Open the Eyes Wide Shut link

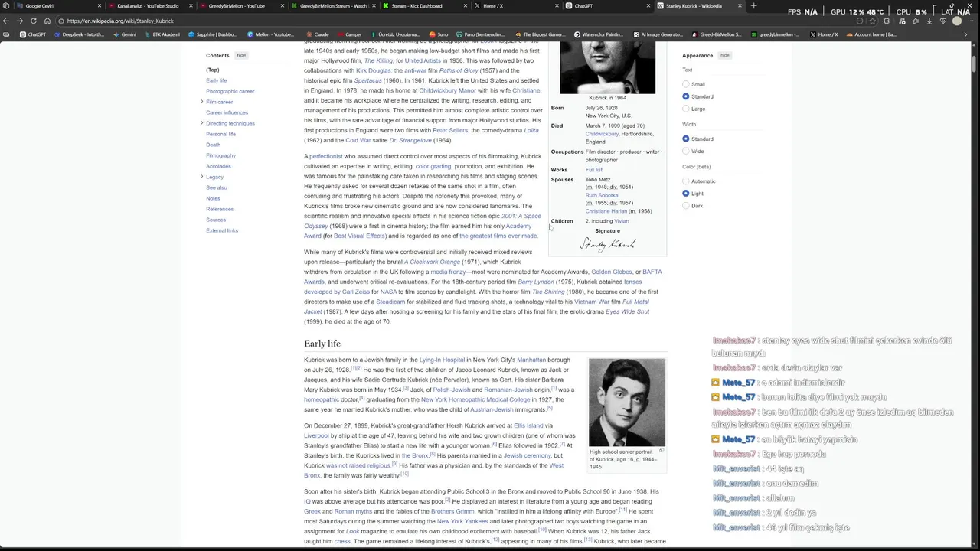click(x=627, y=311)
